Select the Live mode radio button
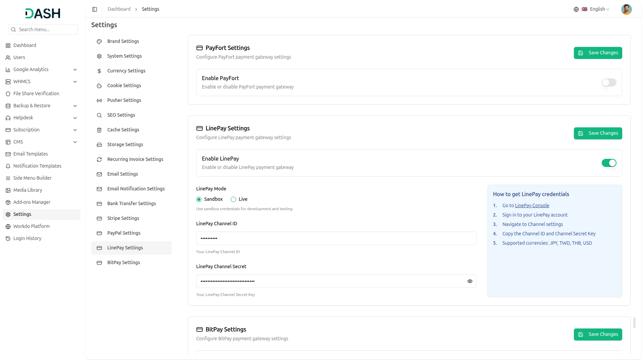The height and width of the screenshot is (362, 644). coord(233,199)
